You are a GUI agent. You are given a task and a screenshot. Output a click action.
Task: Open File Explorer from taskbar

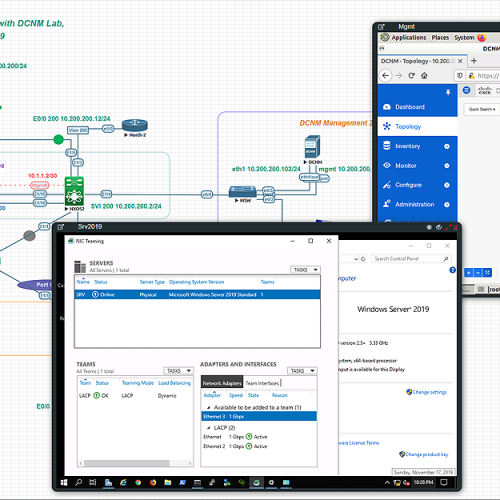(x=168, y=482)
